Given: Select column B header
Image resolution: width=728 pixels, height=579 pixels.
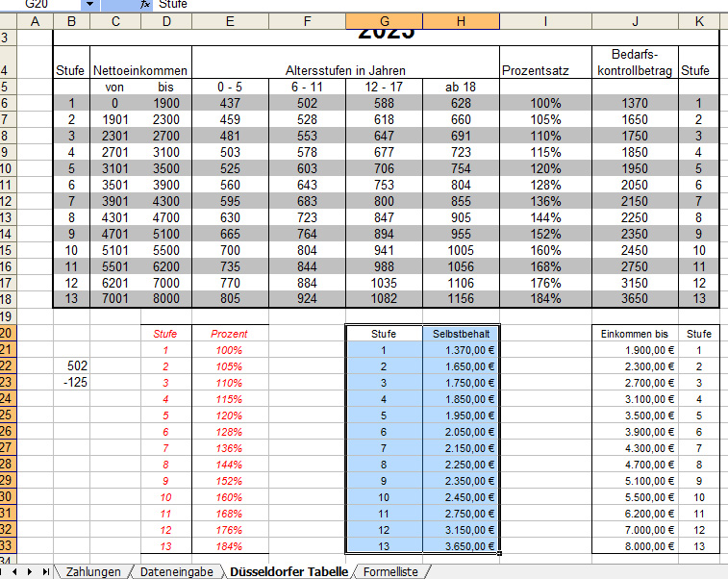Looking at the screenshot, I should (71, 21).
